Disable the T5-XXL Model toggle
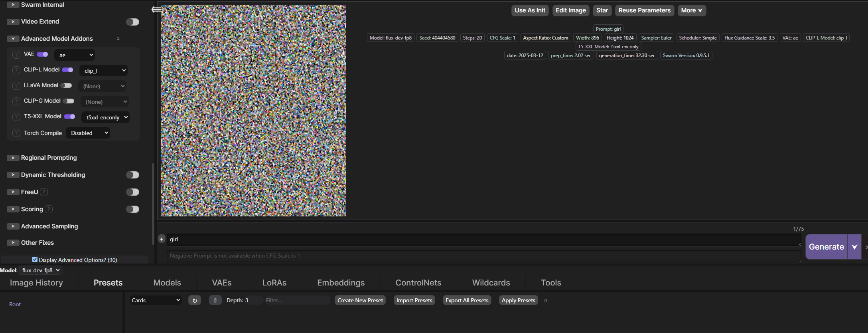 click(x=70, y=117)
